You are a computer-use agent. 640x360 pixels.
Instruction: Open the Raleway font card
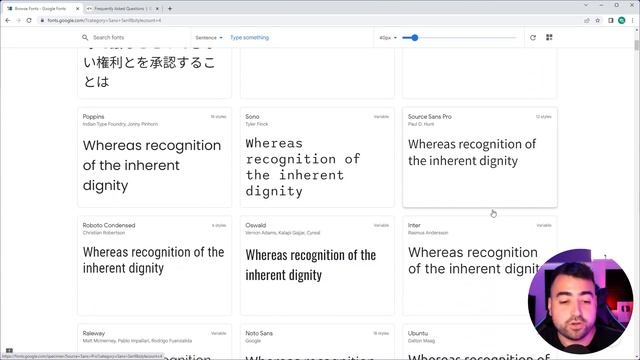click(154, 342)
